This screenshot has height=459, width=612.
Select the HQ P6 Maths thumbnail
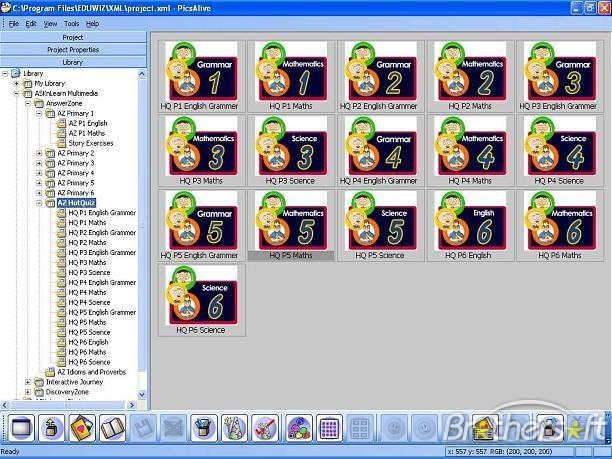[x=560, y=226]
